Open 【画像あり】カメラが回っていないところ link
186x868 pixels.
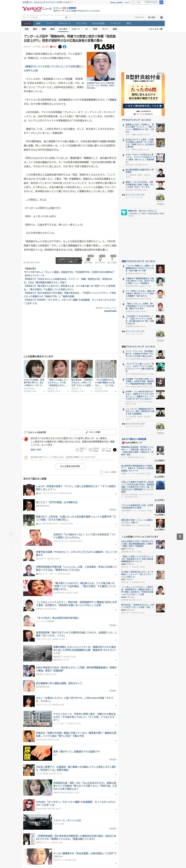coord(54,68)
